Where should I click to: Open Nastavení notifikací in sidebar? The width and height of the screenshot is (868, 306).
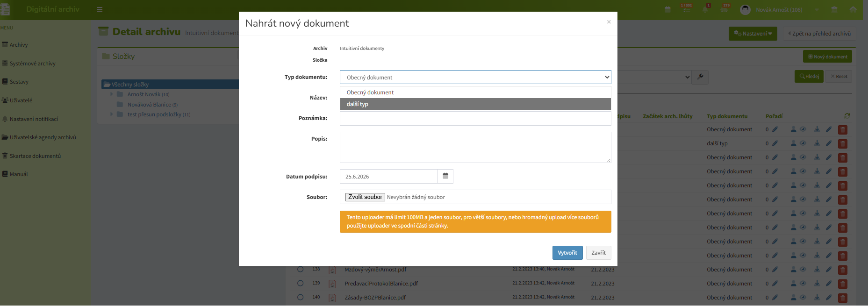[34, 119]
